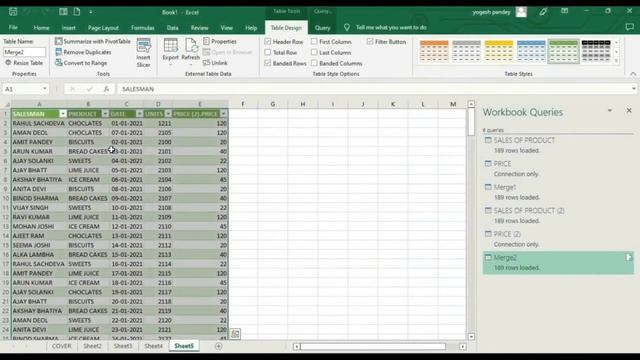Toggle Header Row checkbox
This screenshot has width=640, height=360.
pos(268,41)
